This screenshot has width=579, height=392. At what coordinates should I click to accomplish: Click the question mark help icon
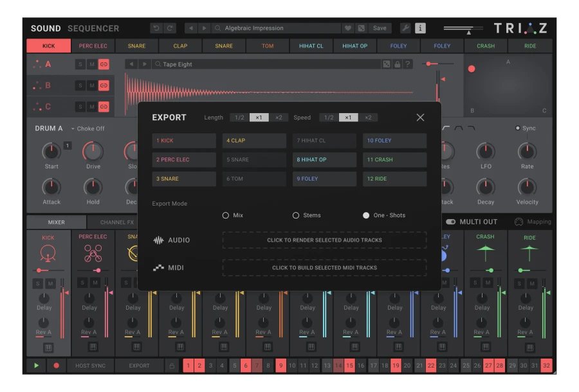(x=408, y=64)
